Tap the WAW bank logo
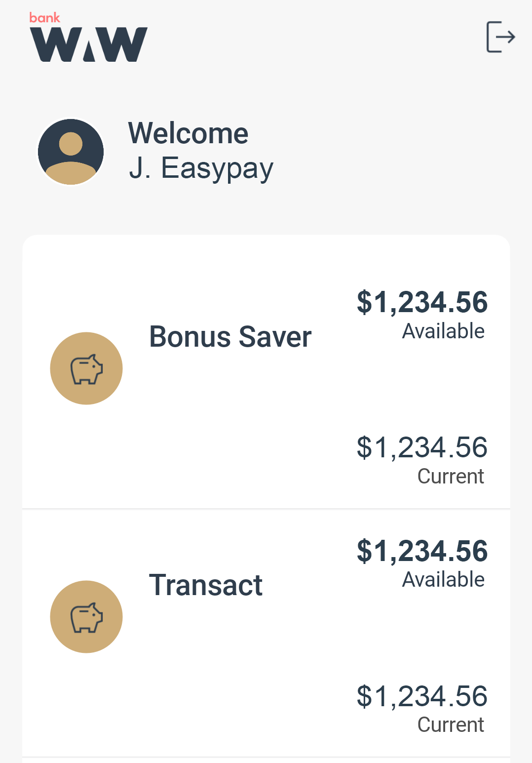The width and height of the screenshot is (532, 763). [89, 44]
